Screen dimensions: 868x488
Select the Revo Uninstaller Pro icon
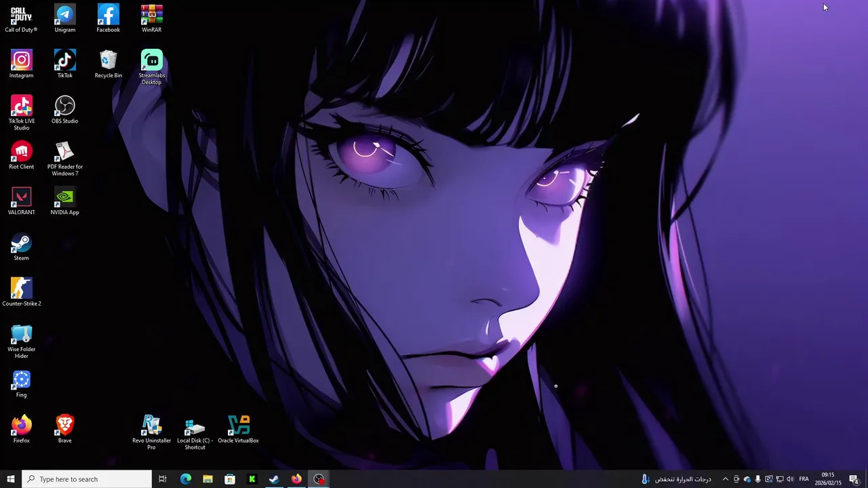click(152, 432)
